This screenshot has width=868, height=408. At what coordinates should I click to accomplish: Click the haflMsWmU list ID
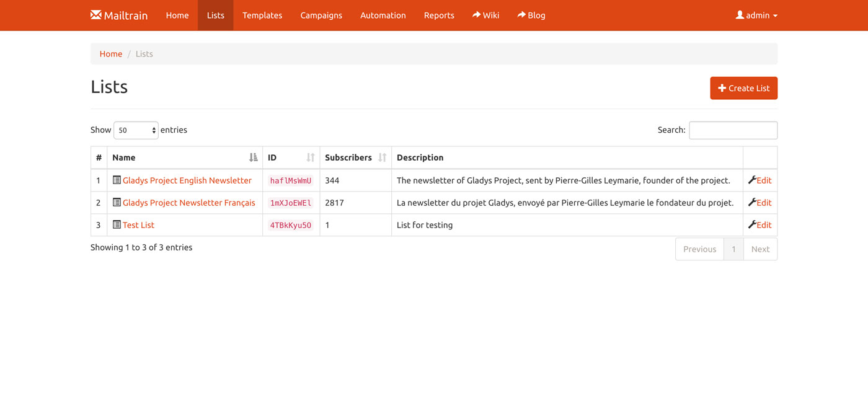coord(291,180)
